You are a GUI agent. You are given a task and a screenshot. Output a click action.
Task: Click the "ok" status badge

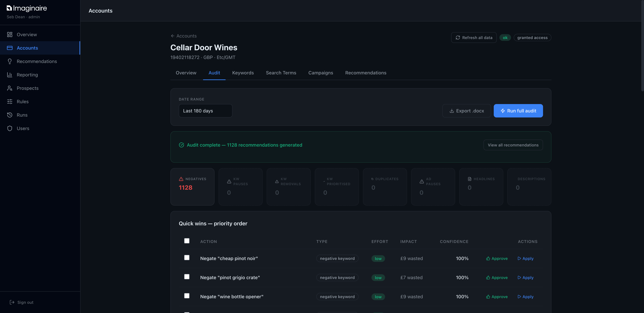(x=505, y=38)
